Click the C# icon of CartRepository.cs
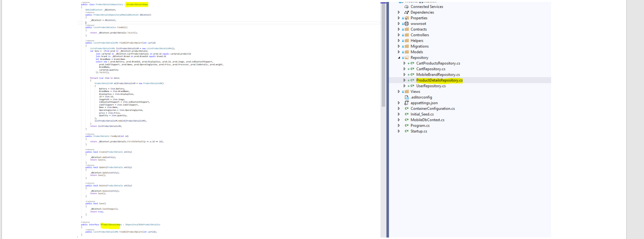 click(x=413, y=69)
